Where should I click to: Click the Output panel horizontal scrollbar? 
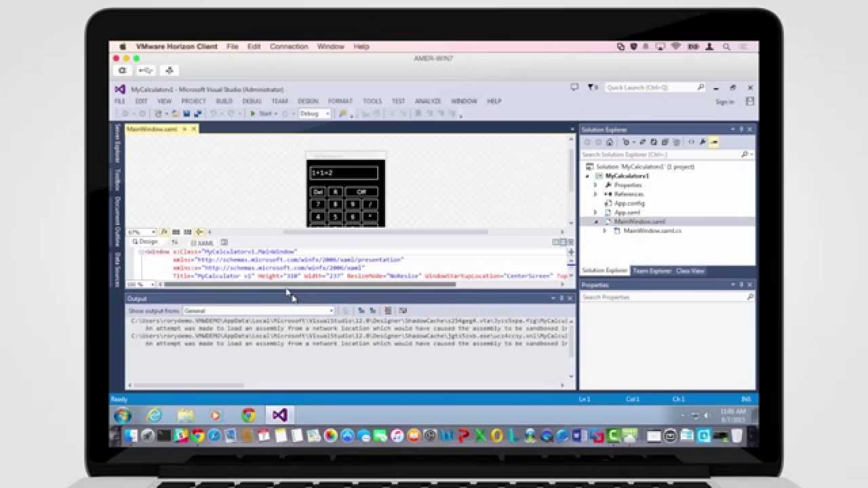tap(189, 386)
